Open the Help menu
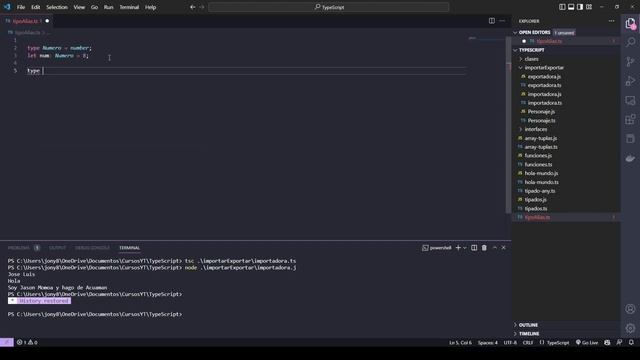Viewport: 640px width, 360px height. tap(150, 7)
